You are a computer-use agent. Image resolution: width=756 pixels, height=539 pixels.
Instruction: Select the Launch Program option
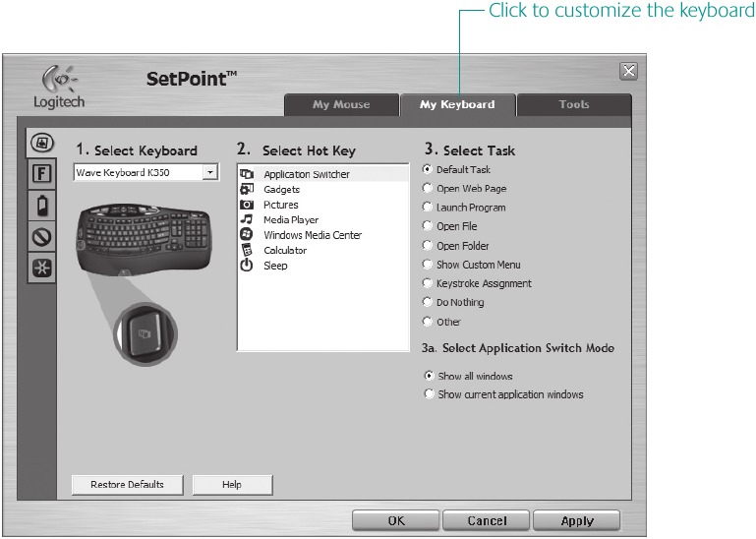pyautogui.click(x=428, y=207)
